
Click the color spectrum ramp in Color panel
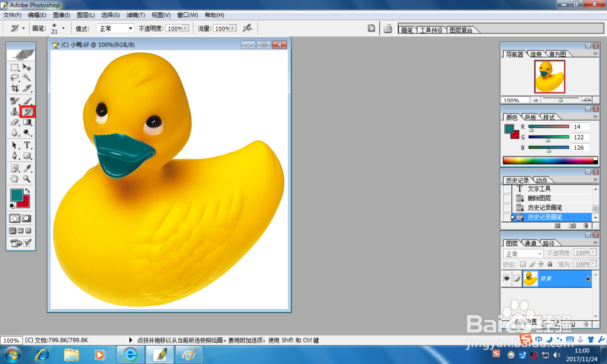click(x=550, y=161)
